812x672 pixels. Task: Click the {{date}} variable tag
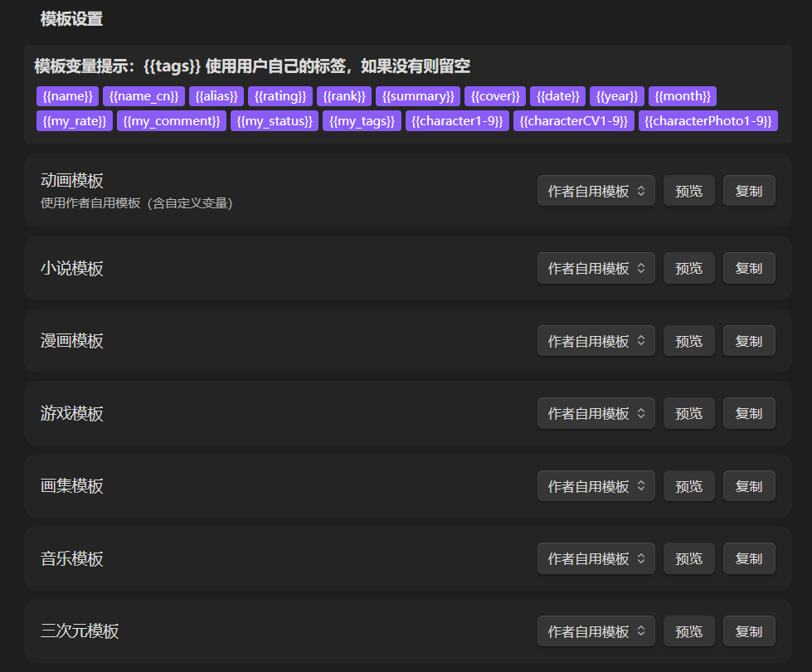tap(557, 96)
